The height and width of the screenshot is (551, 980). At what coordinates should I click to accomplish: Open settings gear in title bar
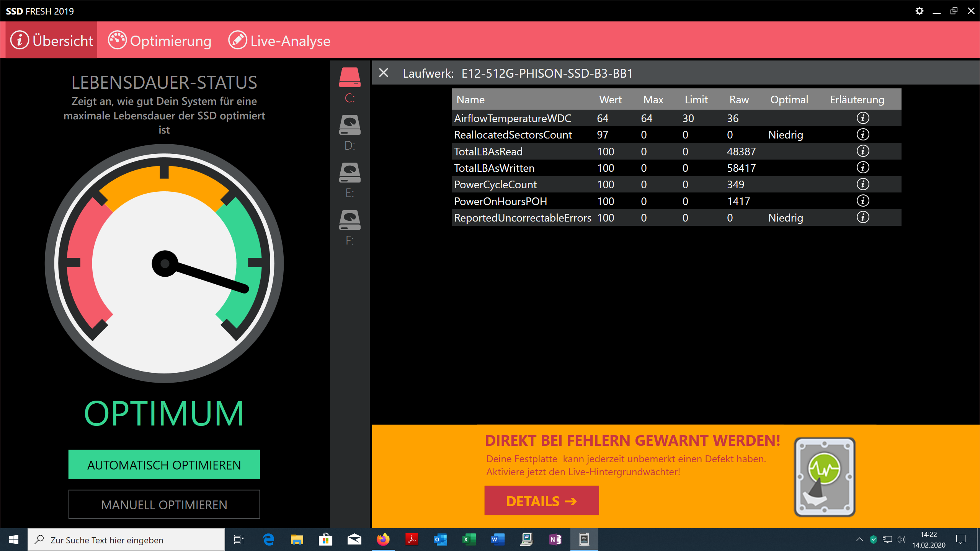(919, 11)
